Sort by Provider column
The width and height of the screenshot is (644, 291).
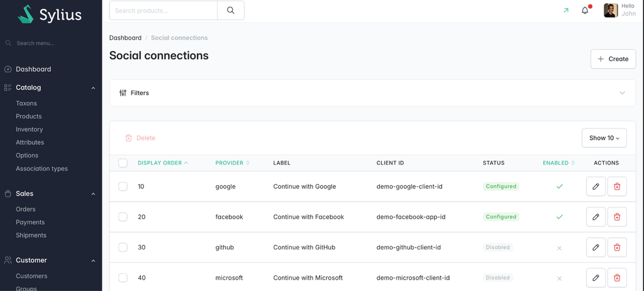[233, 163]
